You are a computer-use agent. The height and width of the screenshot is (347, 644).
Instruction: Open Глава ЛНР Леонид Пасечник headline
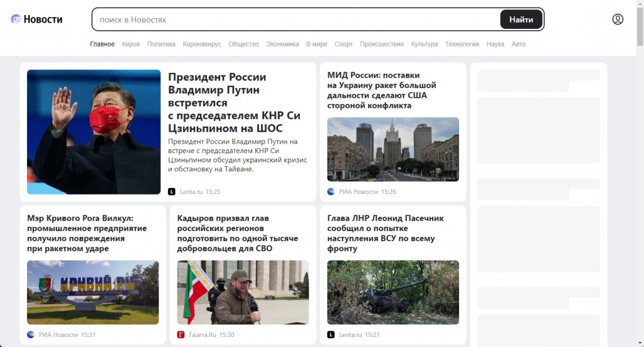coord(386,233)
